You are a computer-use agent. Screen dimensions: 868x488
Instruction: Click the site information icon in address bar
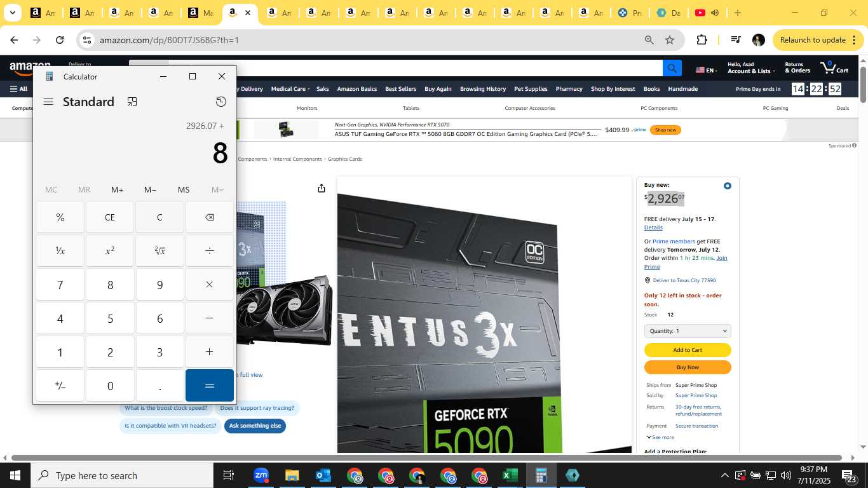87,40
